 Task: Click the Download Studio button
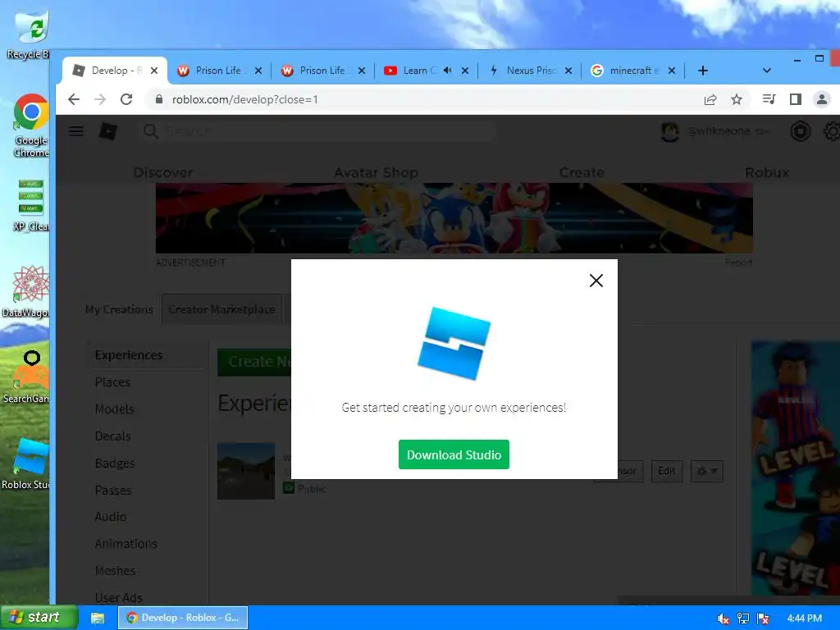click(454, 454)
